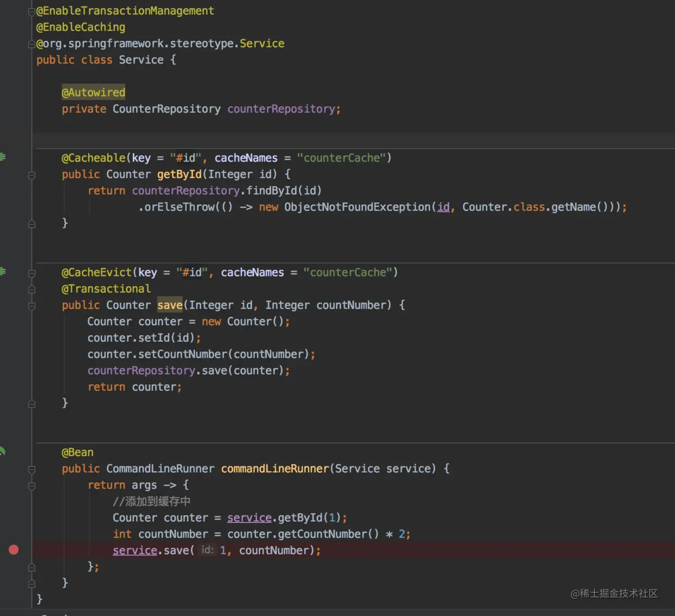Viewport: 675px width, 616px height.
Task: Click the Spring bean gutter icon beside @Bean
Action: click(x=3, y=451)
